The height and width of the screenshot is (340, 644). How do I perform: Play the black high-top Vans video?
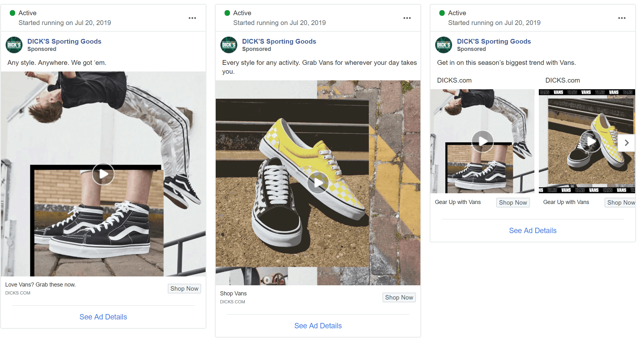[103, 174]
